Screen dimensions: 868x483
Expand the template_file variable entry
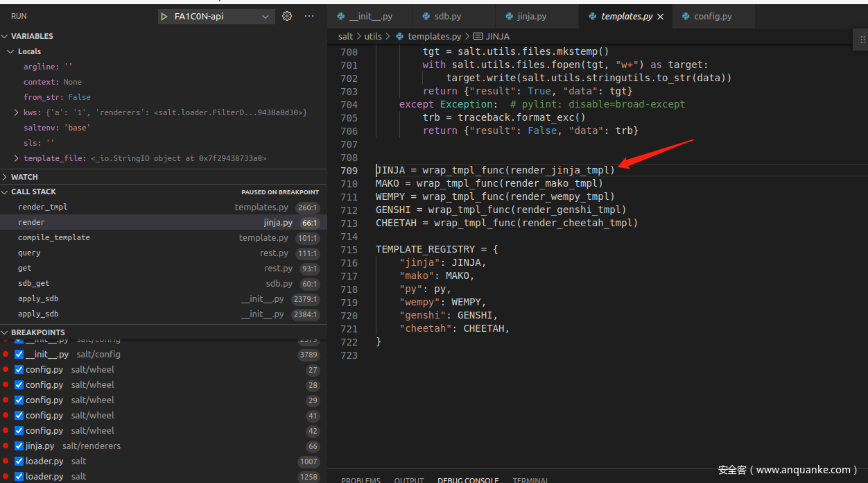click(16, 158)
